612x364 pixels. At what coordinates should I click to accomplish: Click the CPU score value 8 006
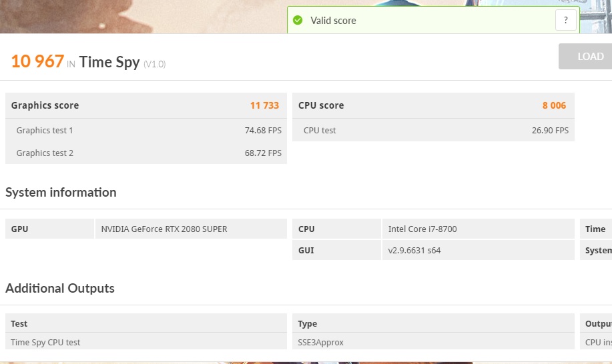click(554, 105)
